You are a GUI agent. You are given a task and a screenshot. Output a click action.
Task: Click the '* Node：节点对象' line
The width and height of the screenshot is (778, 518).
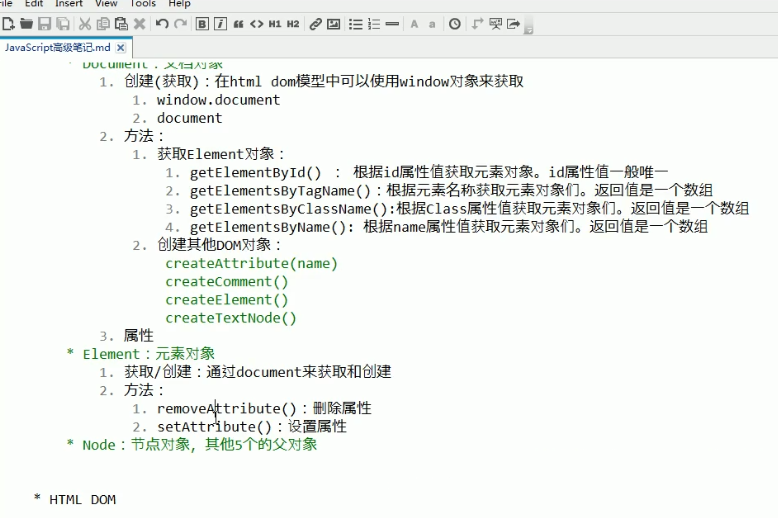point(192,445)
